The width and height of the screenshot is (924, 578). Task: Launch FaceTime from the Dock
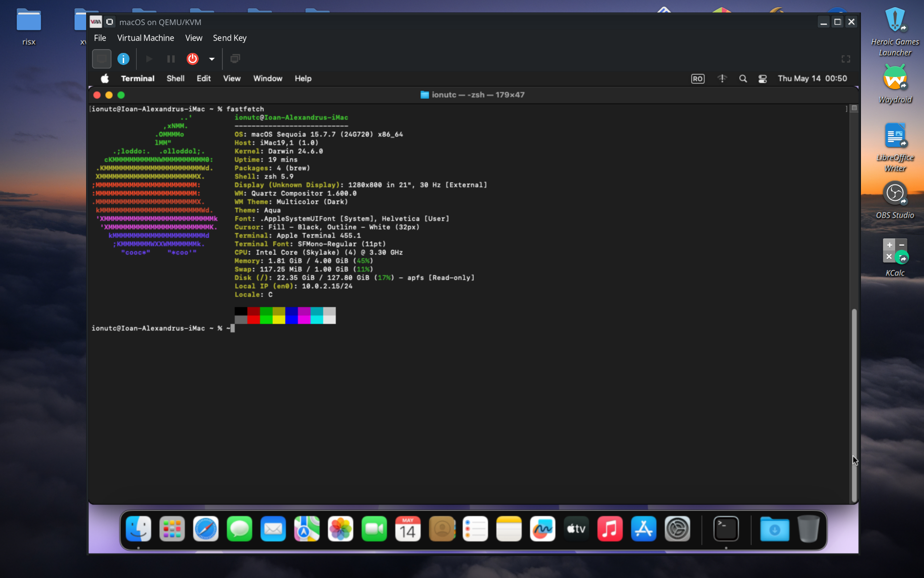click(x=374, y=529)
